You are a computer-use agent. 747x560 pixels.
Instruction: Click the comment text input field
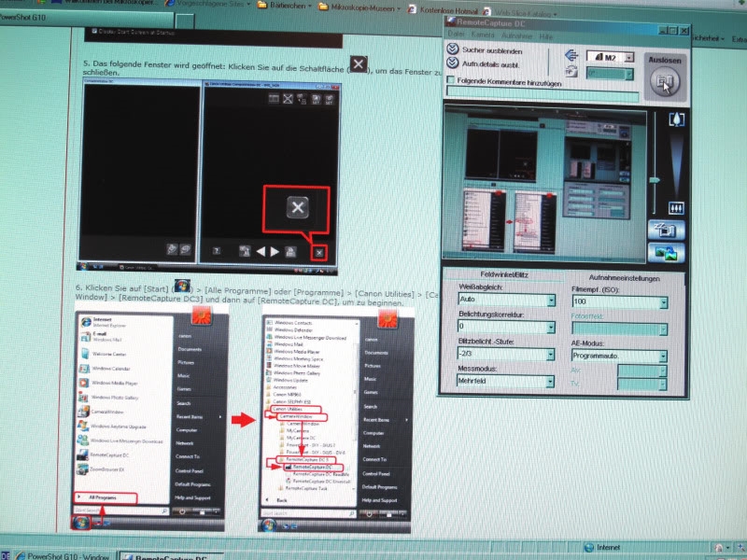pos(542,95)
